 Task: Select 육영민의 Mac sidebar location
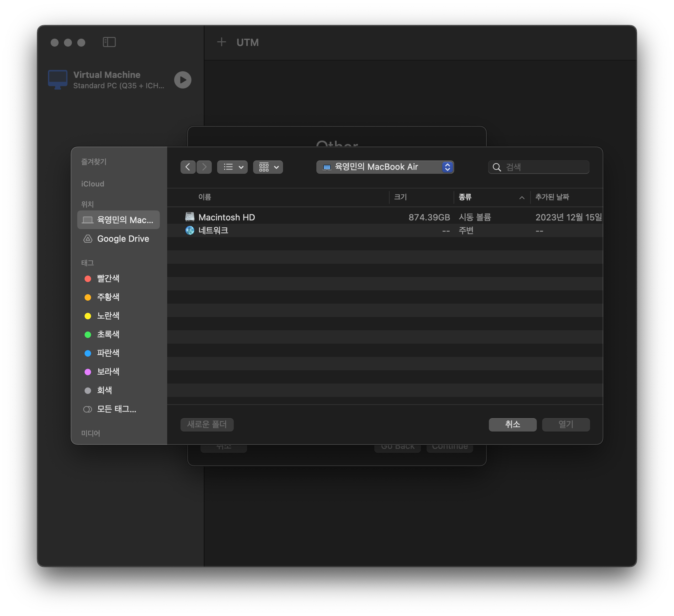point(118,219)
